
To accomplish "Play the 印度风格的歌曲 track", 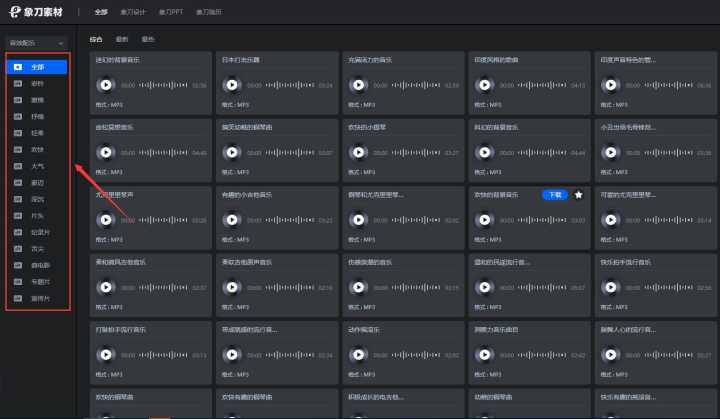I will (484, 85).
